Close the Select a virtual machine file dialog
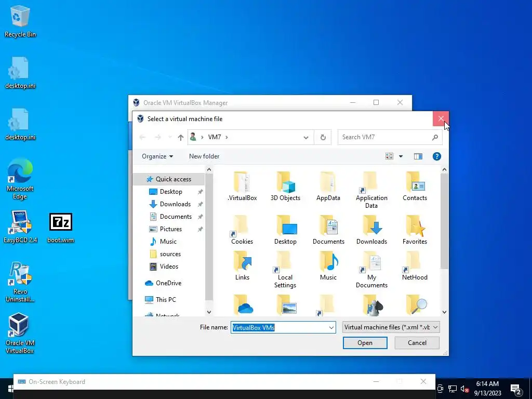Viewport: 532px width, 399px height. (441, 118)
